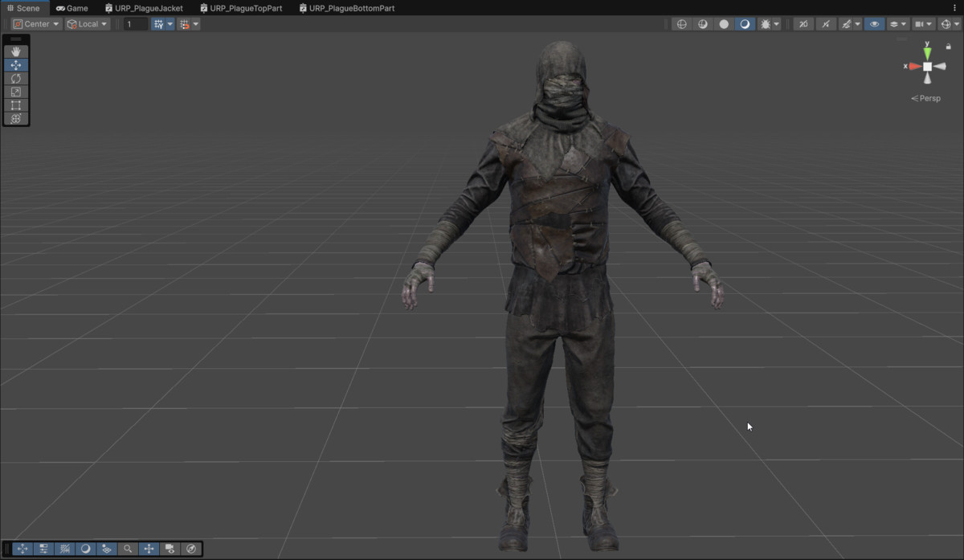The width and height of the screenshot is (964, 560).
Task: Select the Rotate tool
Action: 16,79
